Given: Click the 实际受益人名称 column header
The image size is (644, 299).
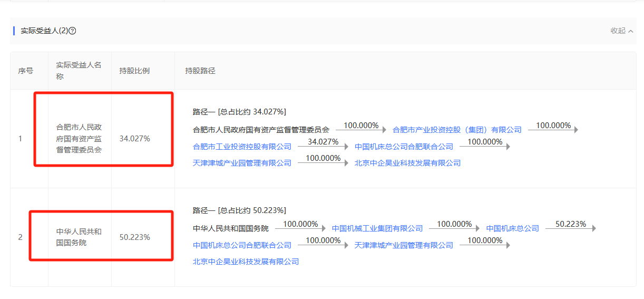Looking at the screenshot, I should [x=79, y=71].
